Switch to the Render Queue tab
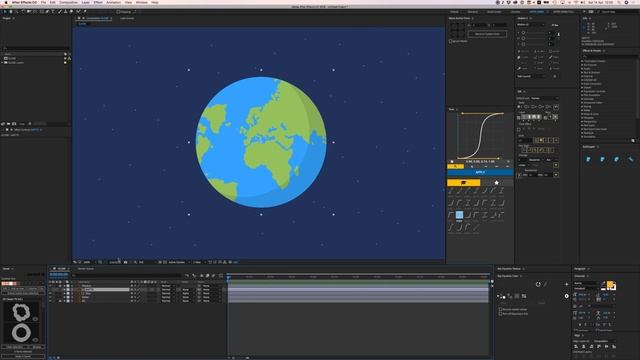The image size is (640, 360). point(85,269)
